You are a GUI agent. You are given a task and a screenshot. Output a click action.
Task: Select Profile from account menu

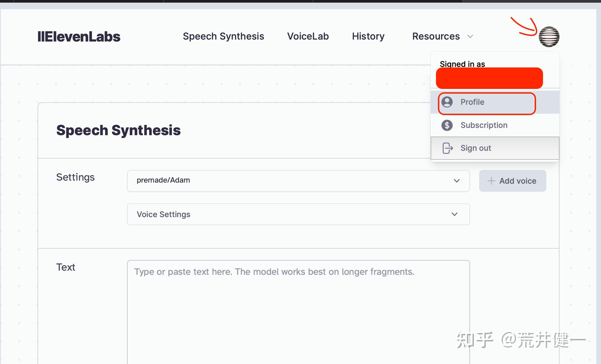(x=495, y=102)
